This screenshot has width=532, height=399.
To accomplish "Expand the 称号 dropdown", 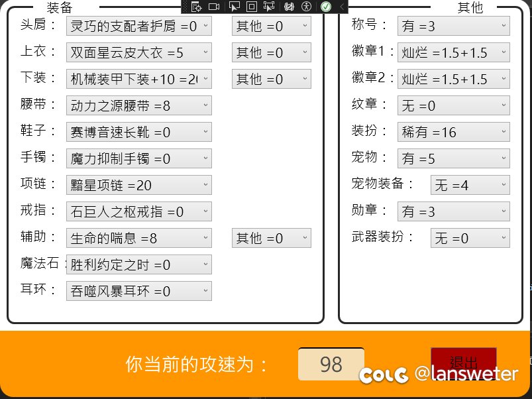I will (x=453, y=26).
